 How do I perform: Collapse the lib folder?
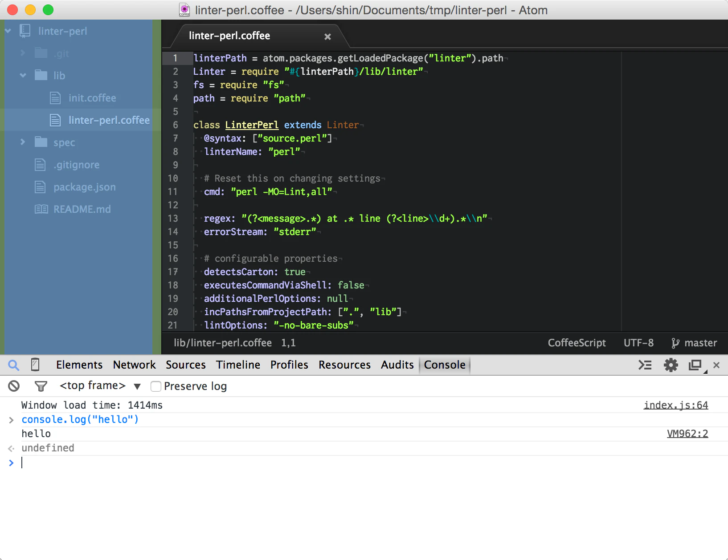pyautogui.click(x=23, y=75)
